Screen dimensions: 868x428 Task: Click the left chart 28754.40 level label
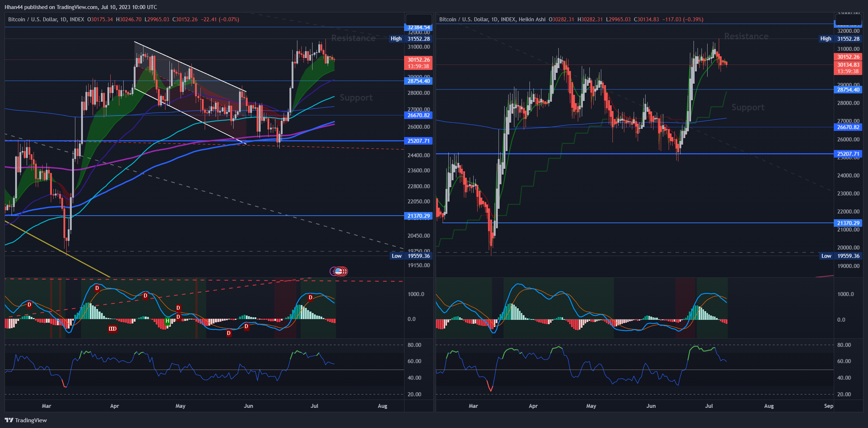(x=419, y=81)
